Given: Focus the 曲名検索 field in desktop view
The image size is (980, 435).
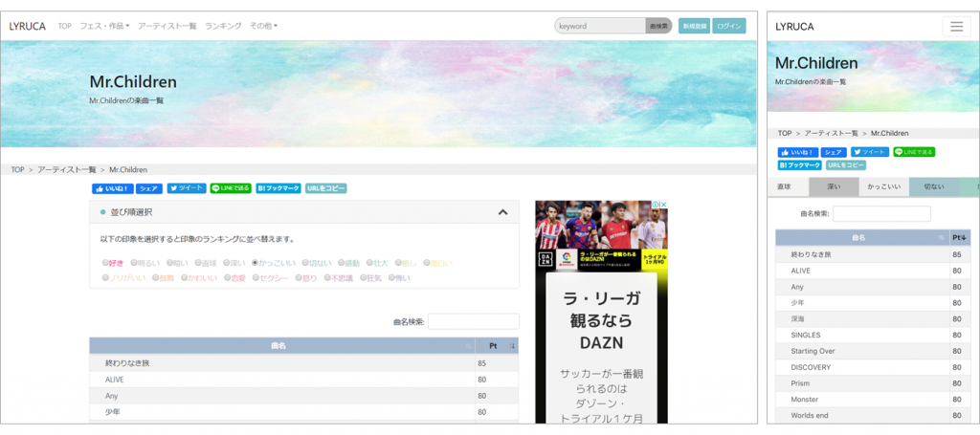Looking at the screenshot, I should point(473,321).
